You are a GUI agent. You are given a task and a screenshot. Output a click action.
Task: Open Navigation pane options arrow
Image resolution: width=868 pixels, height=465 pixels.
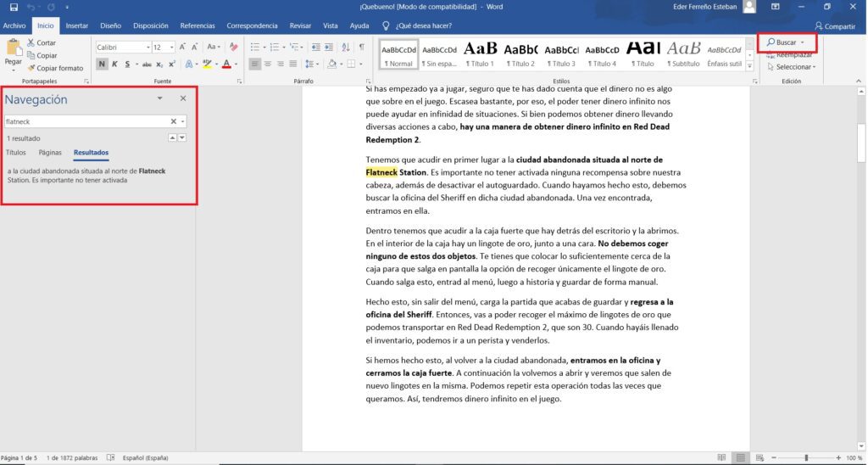(159, 98)
